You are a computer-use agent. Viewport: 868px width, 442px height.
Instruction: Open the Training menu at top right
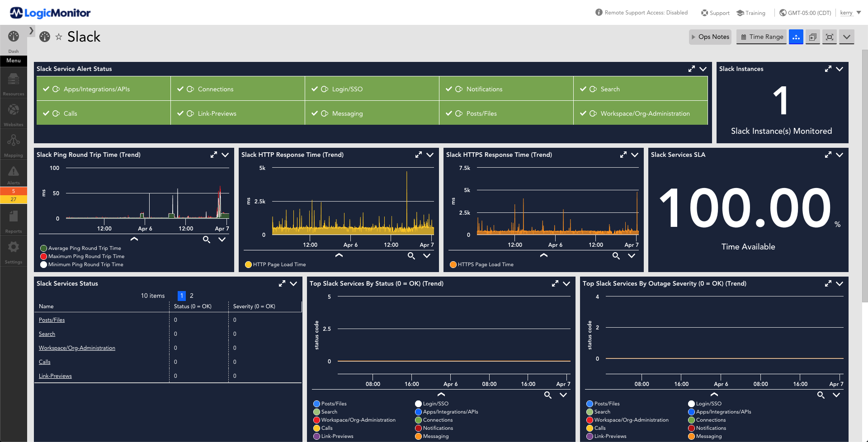750,13
